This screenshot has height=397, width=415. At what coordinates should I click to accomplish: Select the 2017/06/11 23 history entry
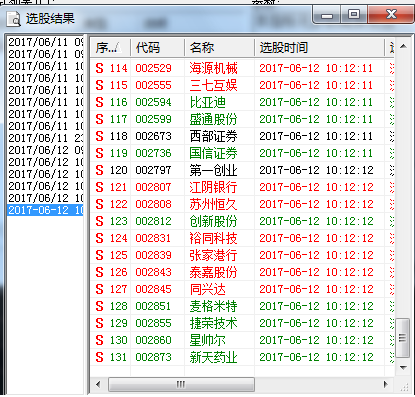click(x=45, y=138)
